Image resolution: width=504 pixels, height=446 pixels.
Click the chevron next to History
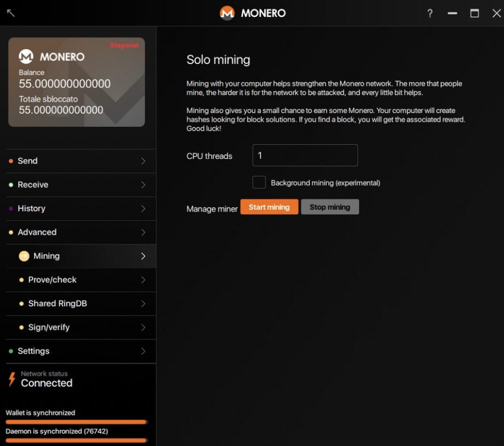[143, 209]
